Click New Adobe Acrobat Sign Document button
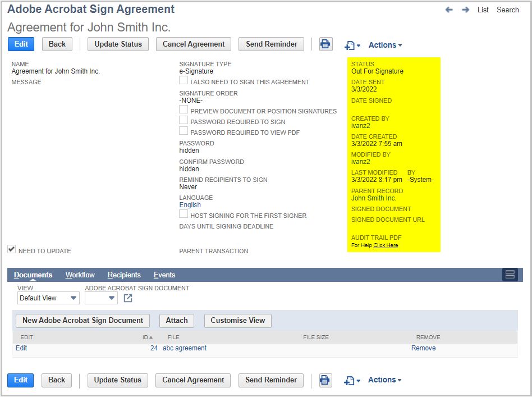 83,321
